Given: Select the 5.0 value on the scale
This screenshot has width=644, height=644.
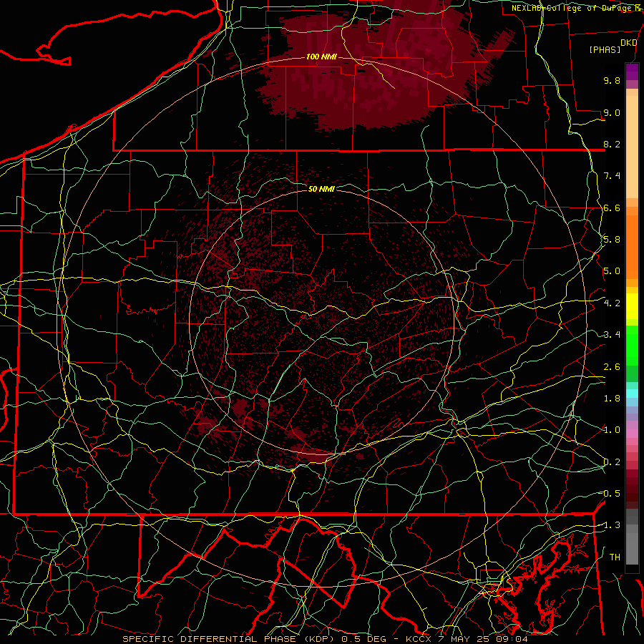Looking at the screenshot, I should [612, 271].
